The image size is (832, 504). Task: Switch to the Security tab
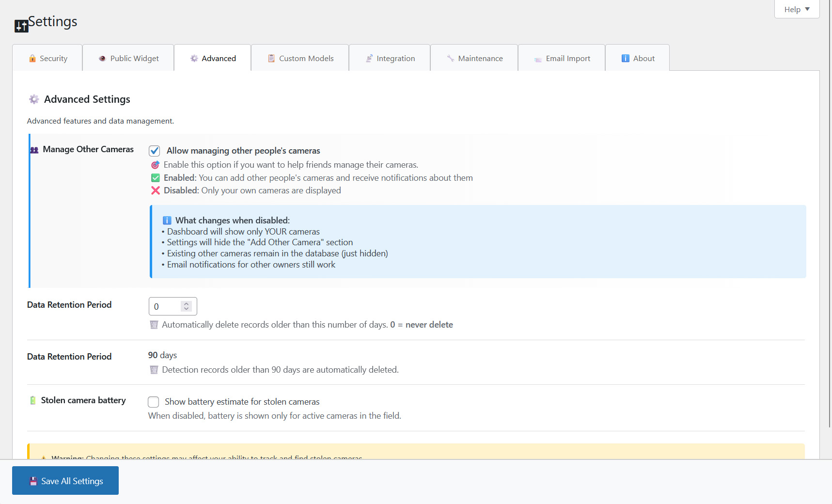tap(47, 58)
